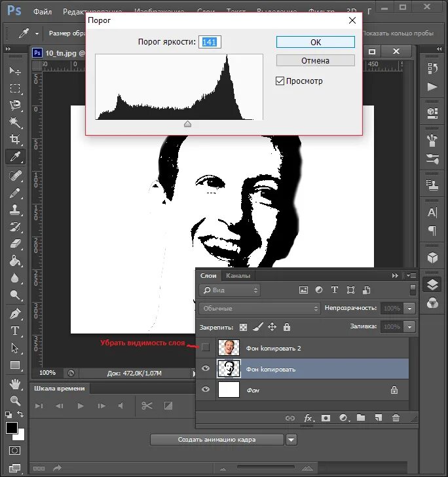This screenshot has height=477, width=448.
Task: Click the link layers icon
Action: point(290,418)
